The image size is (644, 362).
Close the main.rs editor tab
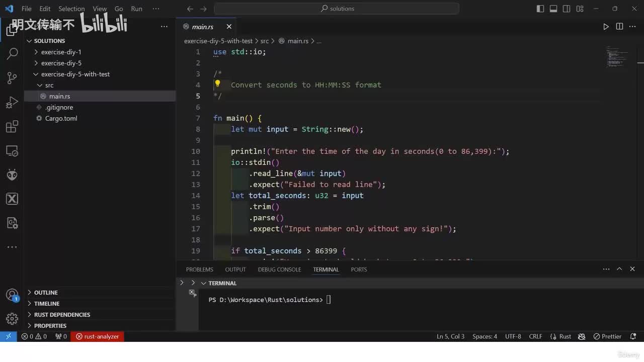click(x=229, y=27)
